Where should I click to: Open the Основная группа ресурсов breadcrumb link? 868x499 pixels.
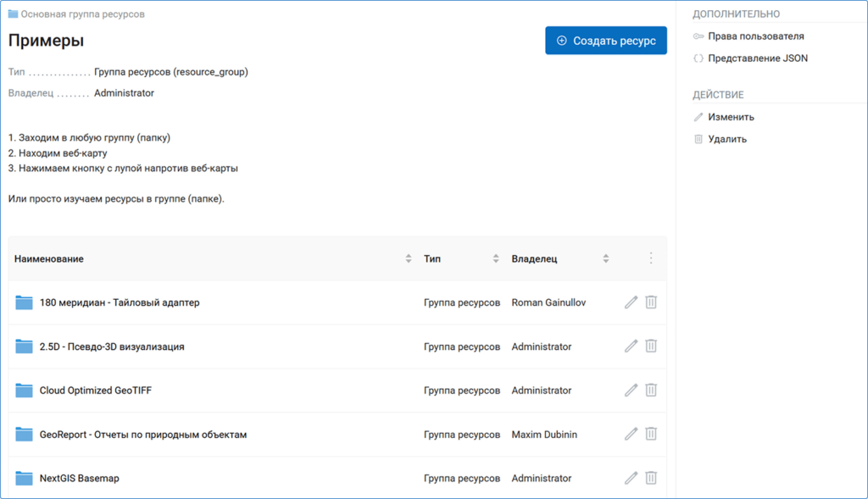[82, 14]
